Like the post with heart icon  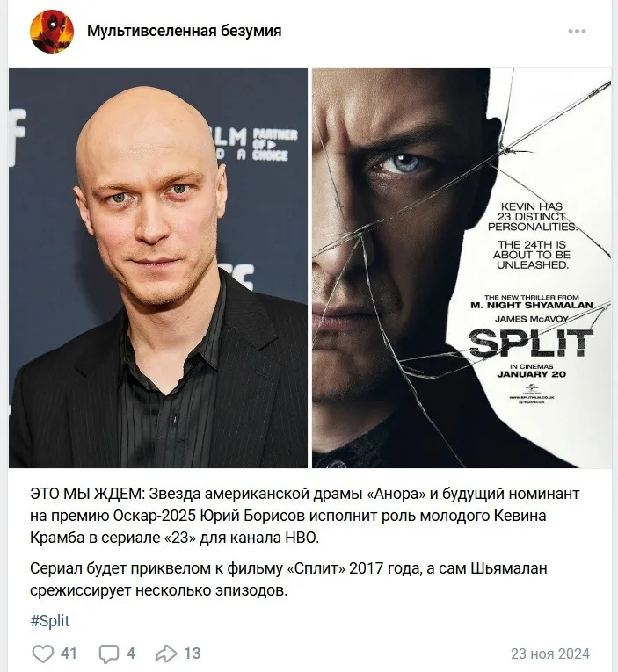tap(43, 654)
